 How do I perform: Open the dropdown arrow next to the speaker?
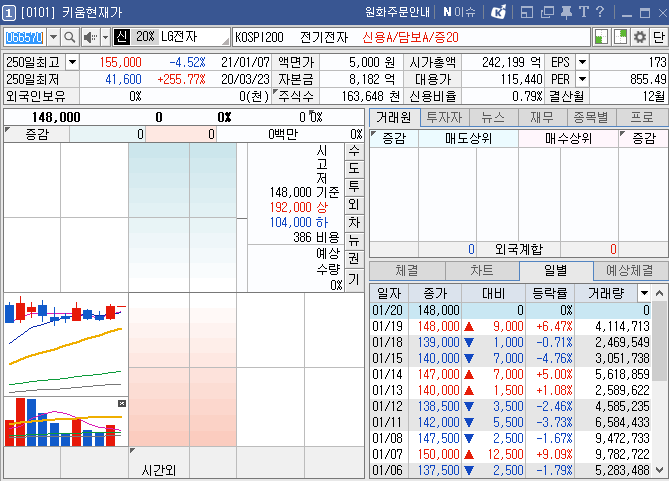[105, 38]
